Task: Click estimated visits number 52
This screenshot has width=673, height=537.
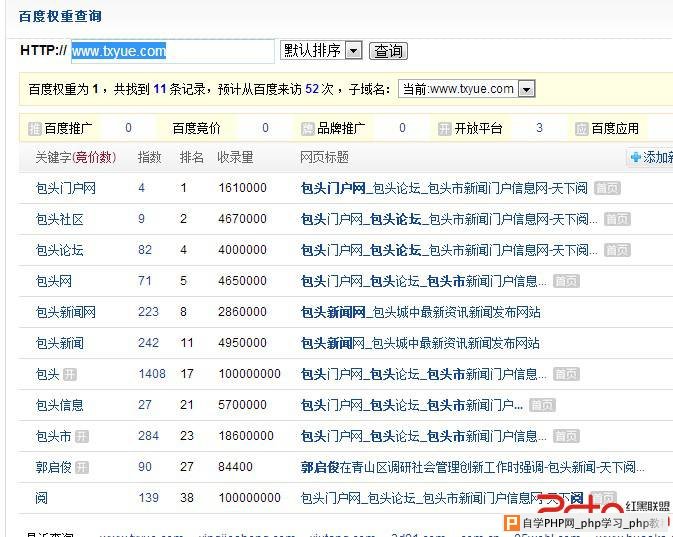Action: coord(312,89)
